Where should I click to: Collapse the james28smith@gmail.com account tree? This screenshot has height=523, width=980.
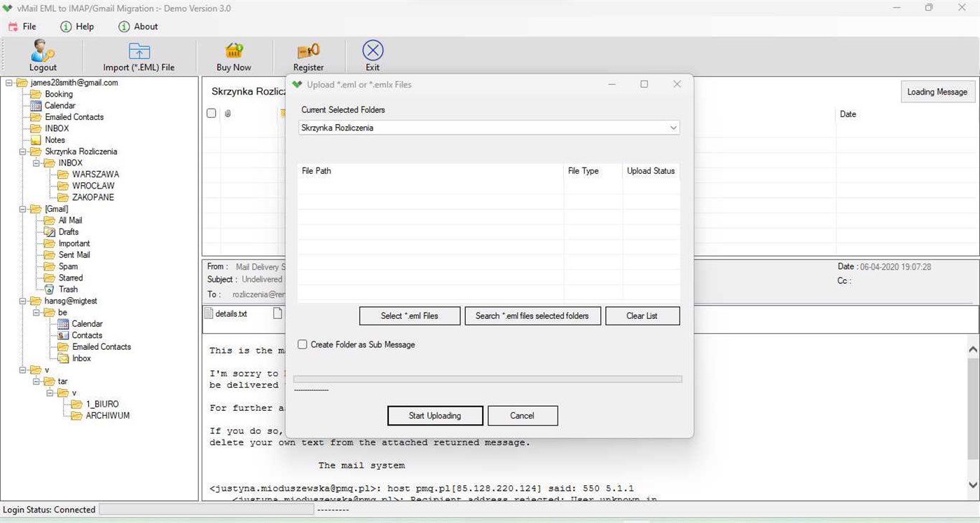(x=8, y=82)
